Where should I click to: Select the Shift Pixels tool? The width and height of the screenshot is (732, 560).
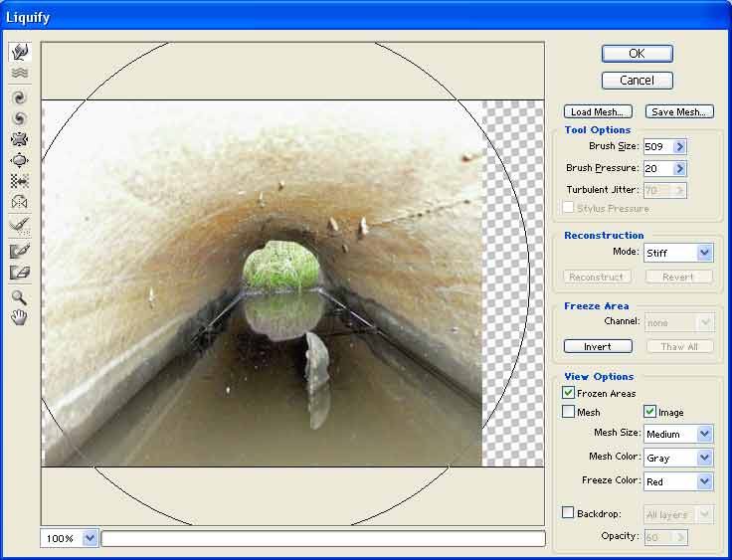[x=19, y=181]
